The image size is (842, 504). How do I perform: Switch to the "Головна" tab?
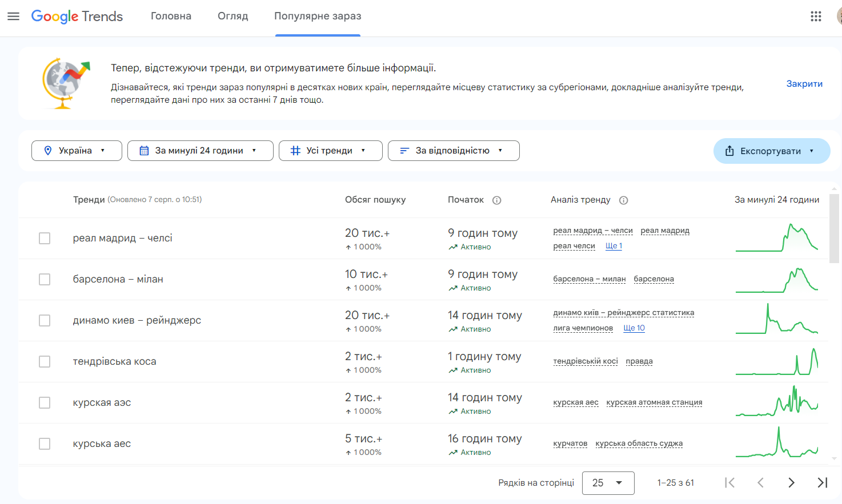(170, 16)
